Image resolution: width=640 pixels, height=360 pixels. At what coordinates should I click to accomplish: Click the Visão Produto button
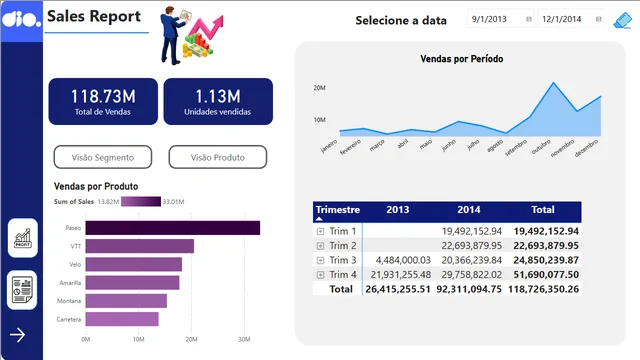tap(218, 157)
